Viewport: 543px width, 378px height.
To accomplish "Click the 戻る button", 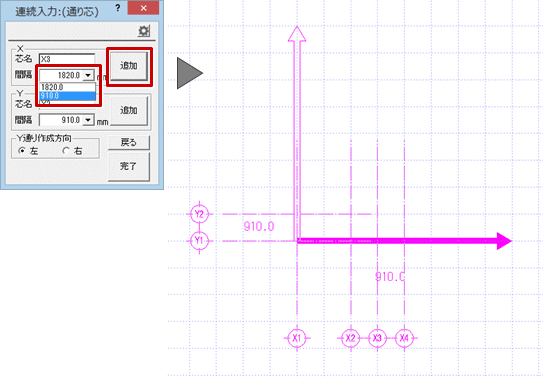I will point(129,142).
